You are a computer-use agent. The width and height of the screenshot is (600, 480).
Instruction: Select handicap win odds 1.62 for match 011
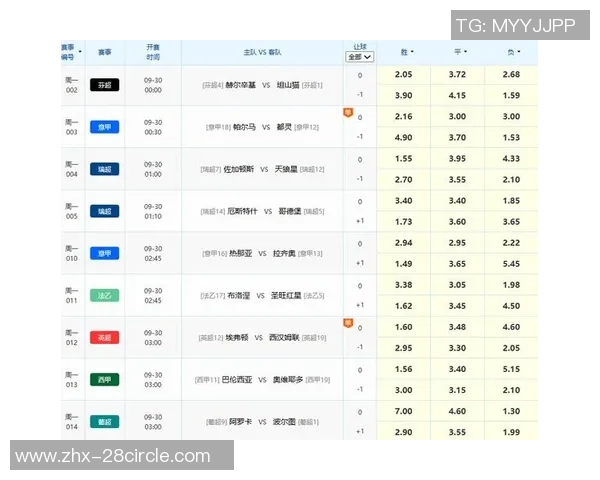(404, 306)
